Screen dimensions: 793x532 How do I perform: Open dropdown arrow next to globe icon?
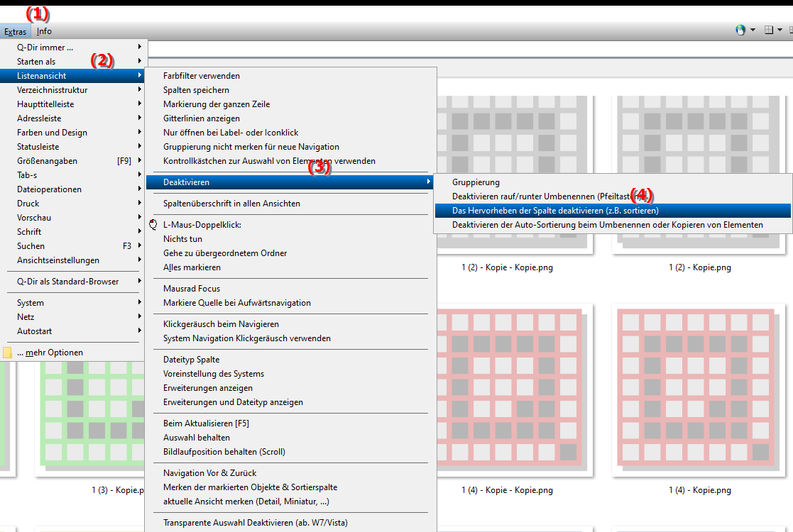752,30
